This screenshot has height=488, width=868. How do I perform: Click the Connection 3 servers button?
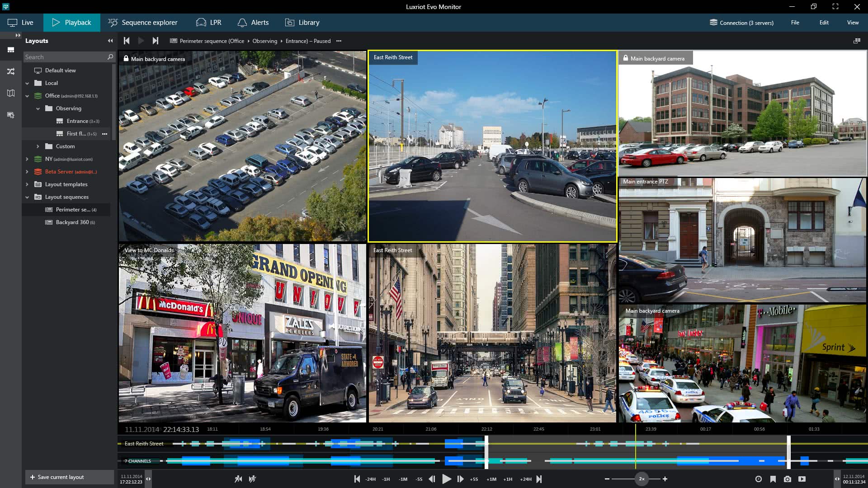(x=741, y=23)
